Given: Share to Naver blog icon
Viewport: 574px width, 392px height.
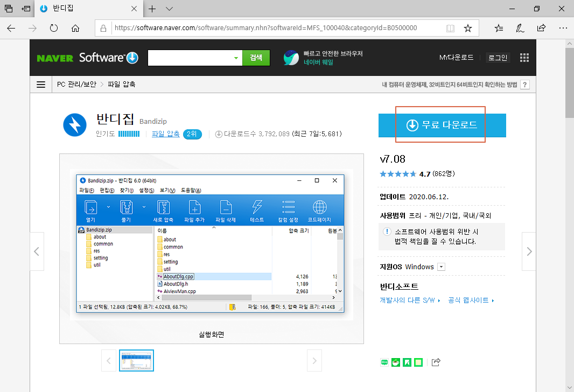Looking at the screenshot, I should click(x=384, y=362).
